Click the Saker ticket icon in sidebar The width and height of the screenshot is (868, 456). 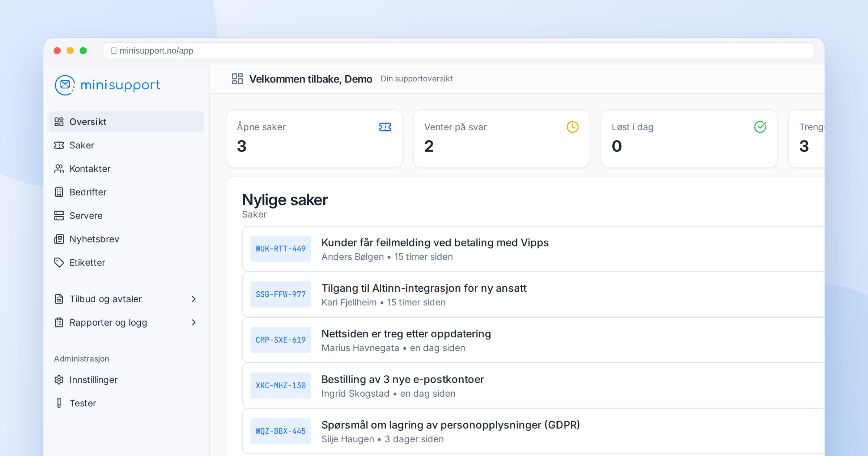point(59,145)
